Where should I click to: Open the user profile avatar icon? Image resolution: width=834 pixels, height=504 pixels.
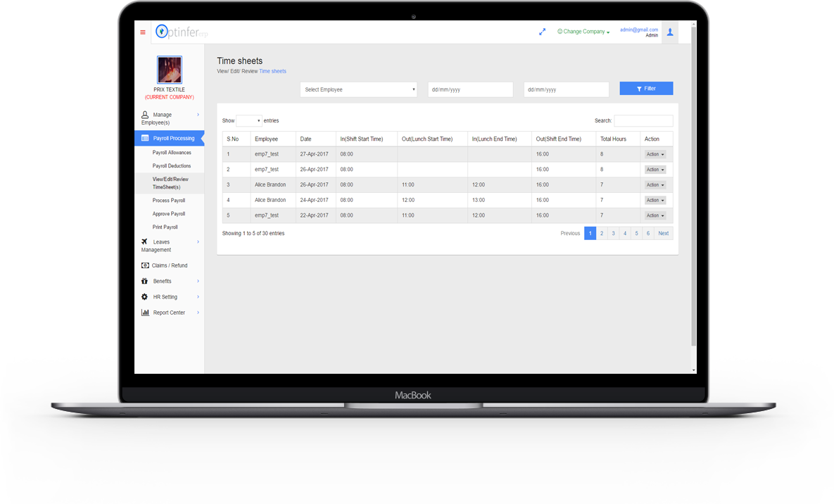tap(670, 32)
